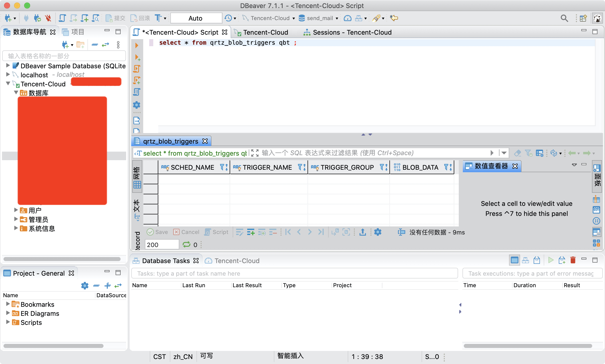
Task: Click the Project panel horizontal scrollbar
Action: (53, 346)
